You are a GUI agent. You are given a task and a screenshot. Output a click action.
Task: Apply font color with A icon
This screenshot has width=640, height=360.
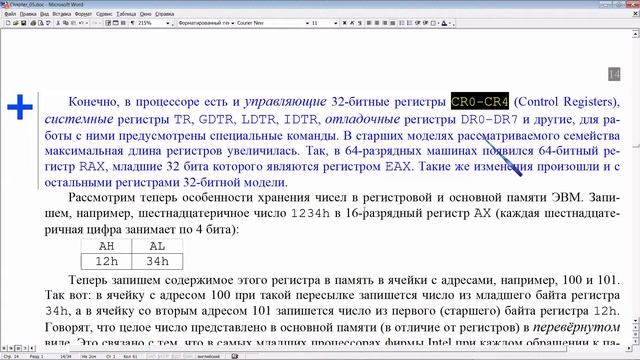coord(444,23)
